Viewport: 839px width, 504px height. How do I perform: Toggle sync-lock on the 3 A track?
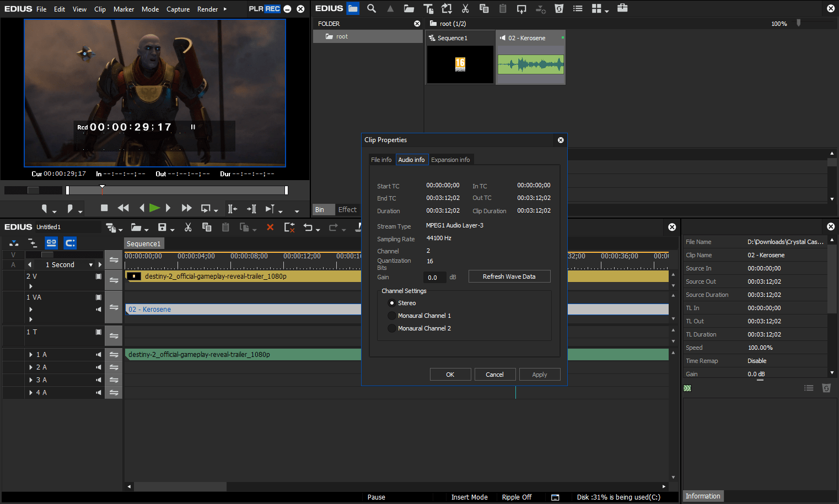[x=114, y=380]
